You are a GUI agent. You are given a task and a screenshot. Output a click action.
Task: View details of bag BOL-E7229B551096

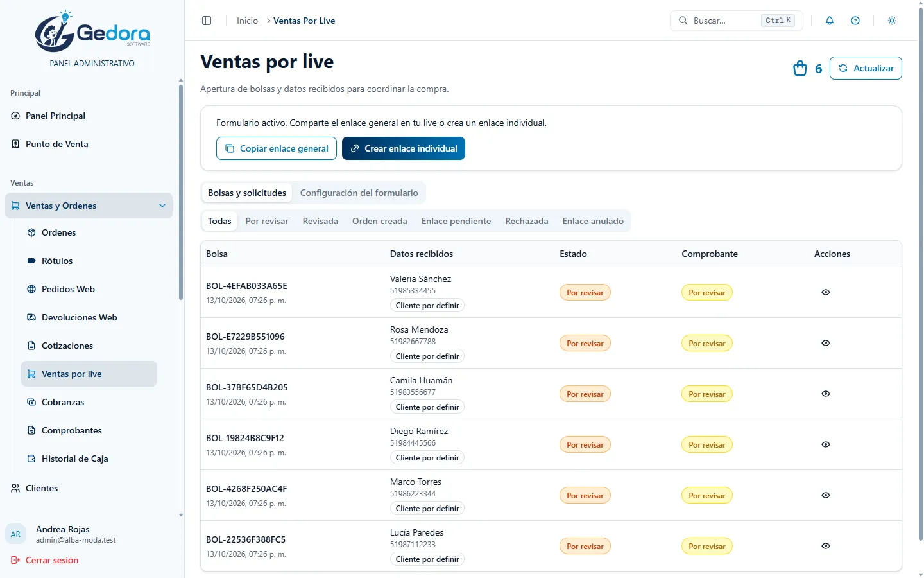(x=826, y=343)
